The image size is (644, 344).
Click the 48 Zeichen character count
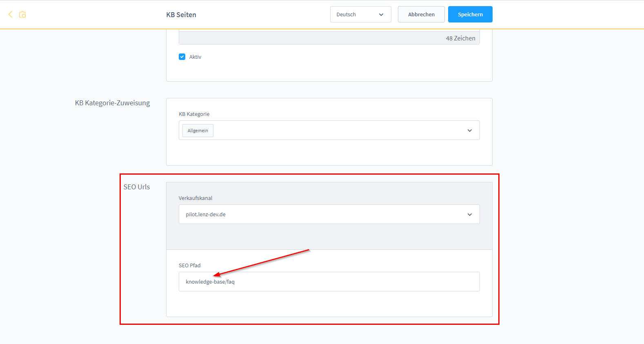(460, 38)
